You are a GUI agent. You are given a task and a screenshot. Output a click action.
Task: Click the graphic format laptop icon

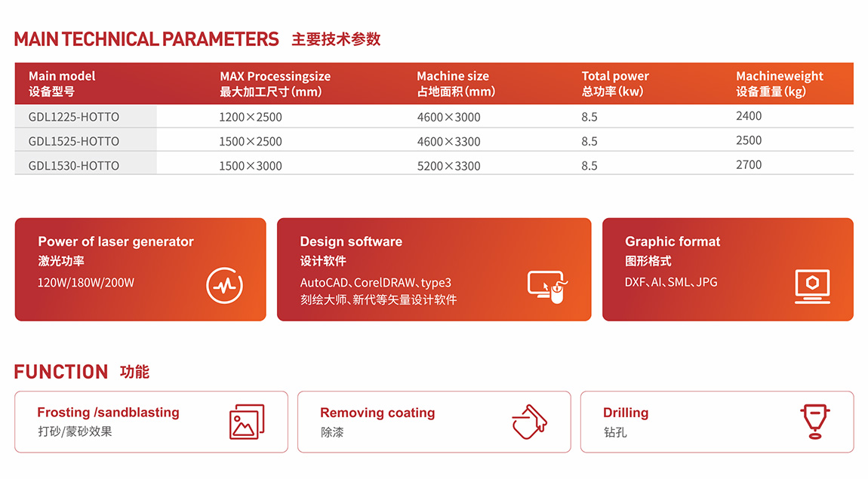click(x=812, y=287)
